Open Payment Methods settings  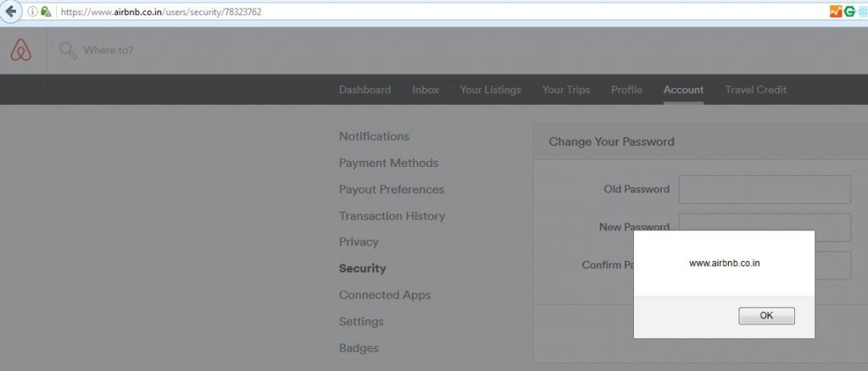click(x=388, y=163)
